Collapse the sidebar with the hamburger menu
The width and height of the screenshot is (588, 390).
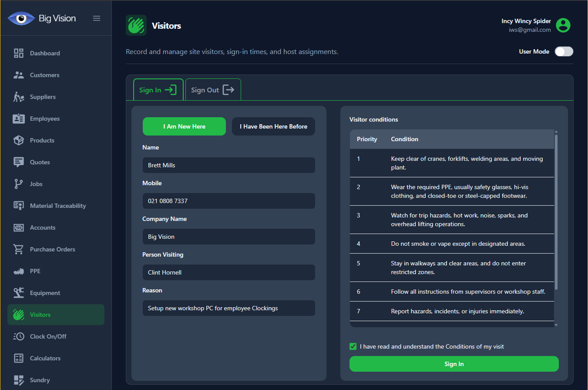tap(97, 18)
